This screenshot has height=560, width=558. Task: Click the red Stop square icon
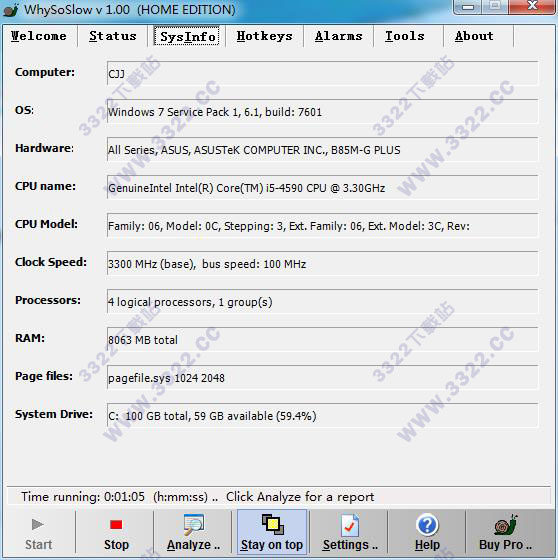tap(116, 525)
